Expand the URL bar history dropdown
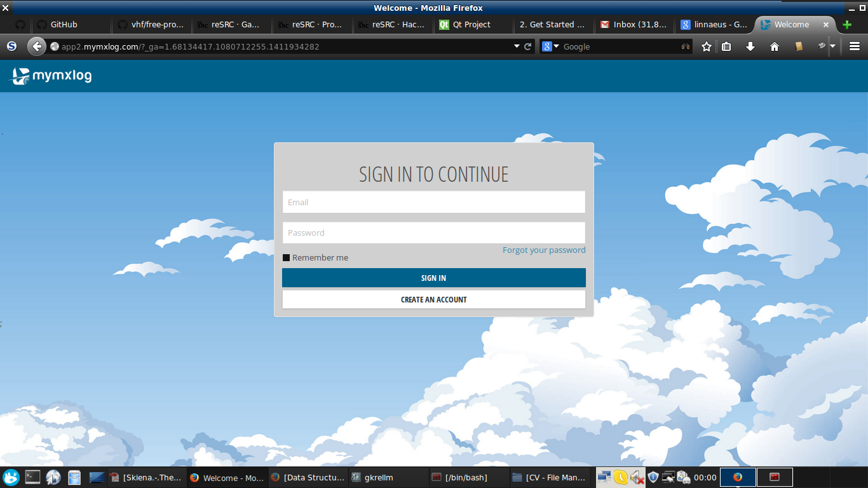The image size is (868, 488). click(517, 46)
